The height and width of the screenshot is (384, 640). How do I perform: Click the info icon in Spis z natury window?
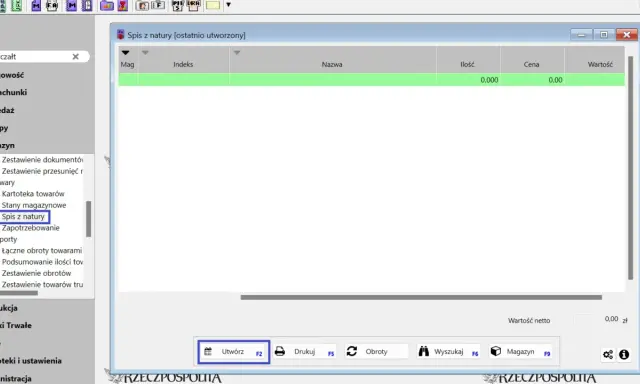tap(624, 355)
